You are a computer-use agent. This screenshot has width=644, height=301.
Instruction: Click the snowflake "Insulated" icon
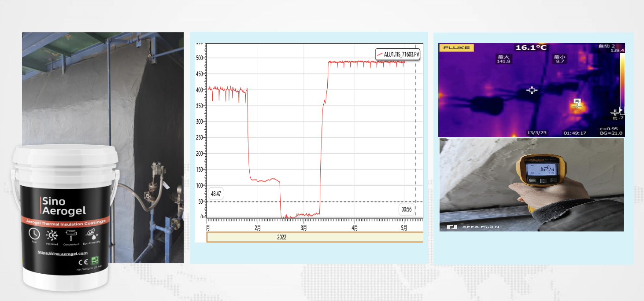[x=52, y=235]
